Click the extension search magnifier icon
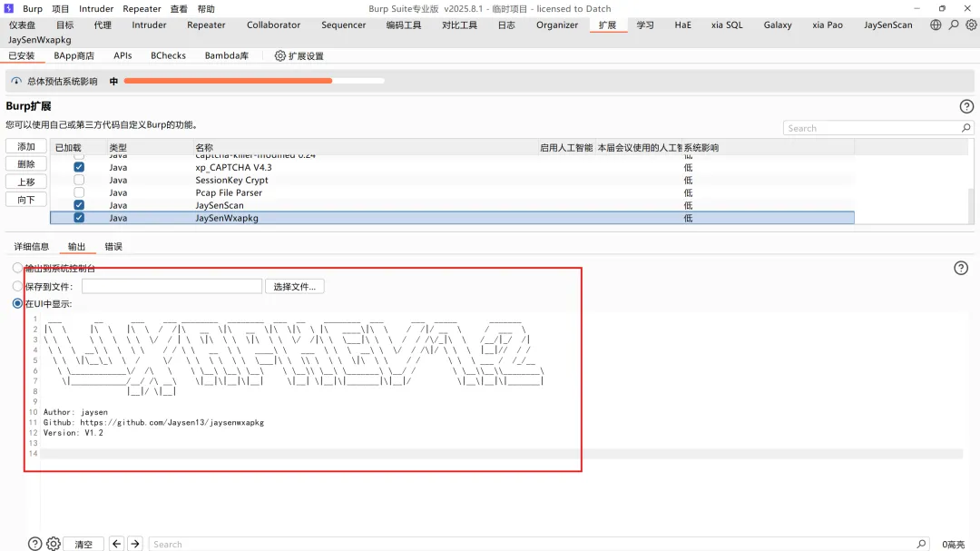The width and height of the screenshot is (980, 551). tap(965, 128)
